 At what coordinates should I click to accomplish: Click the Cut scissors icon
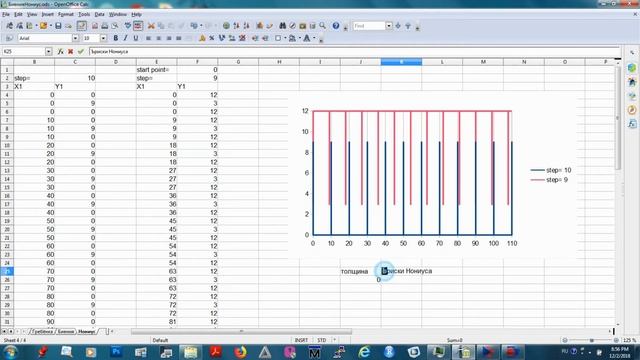point(151,26)
